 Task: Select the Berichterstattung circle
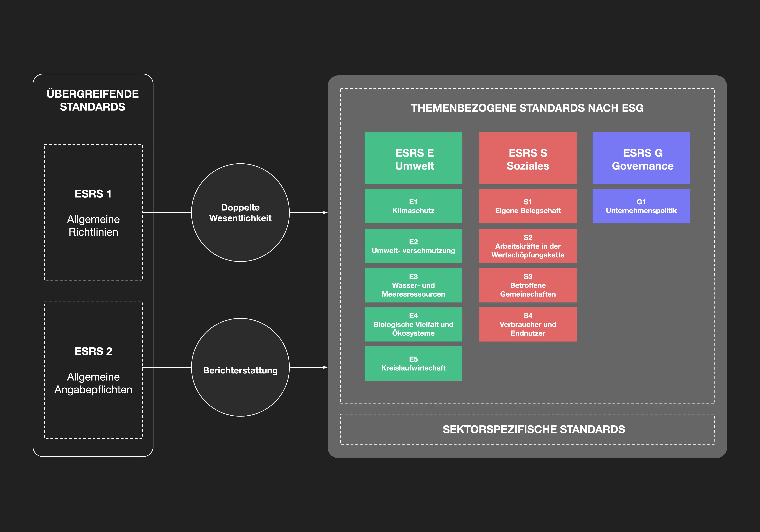point(240,367)
